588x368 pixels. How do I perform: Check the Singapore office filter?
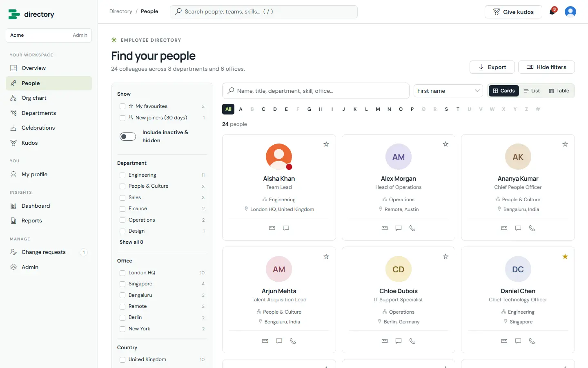(x=122, y=284)
